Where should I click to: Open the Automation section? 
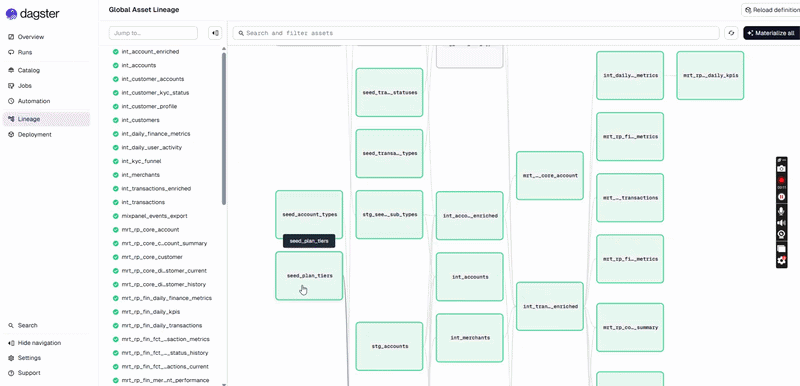click(29, 101)
